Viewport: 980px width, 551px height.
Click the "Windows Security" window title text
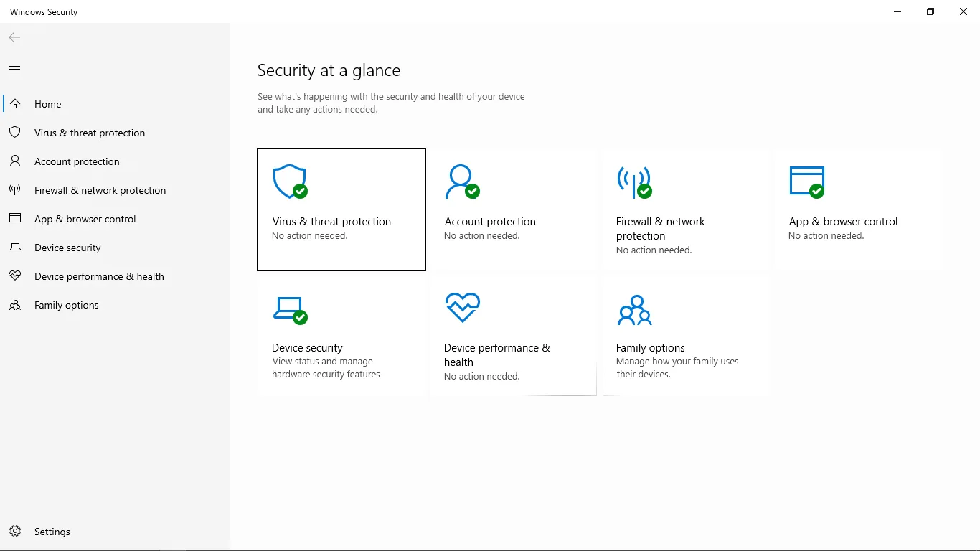(x=44, y=12)
